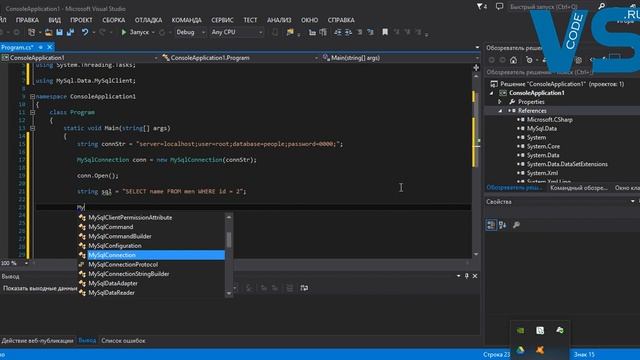The height and width of the screenshot is (360, 640).
Task: Open the ТЕСТ menu
Action: (250, 20)
